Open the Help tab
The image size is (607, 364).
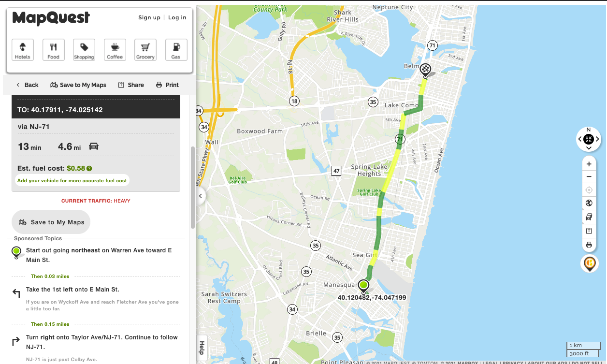pos(202,347)
